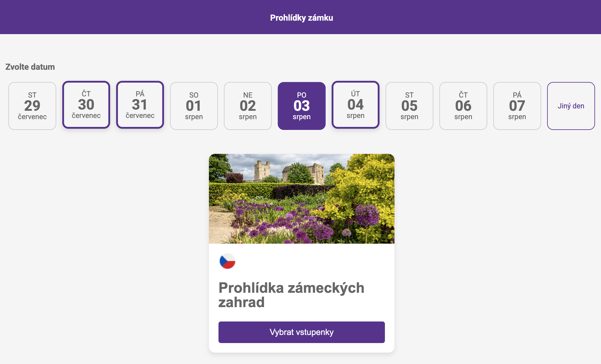Pick ST 05 srpen date
The width and height of the screenshot is (601, 364).
[x=409, y=106]
